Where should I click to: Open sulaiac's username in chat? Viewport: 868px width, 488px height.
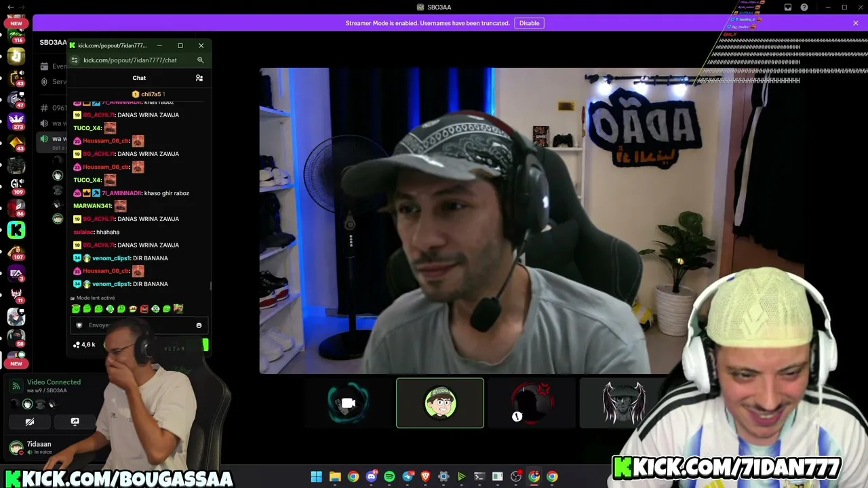83,232
